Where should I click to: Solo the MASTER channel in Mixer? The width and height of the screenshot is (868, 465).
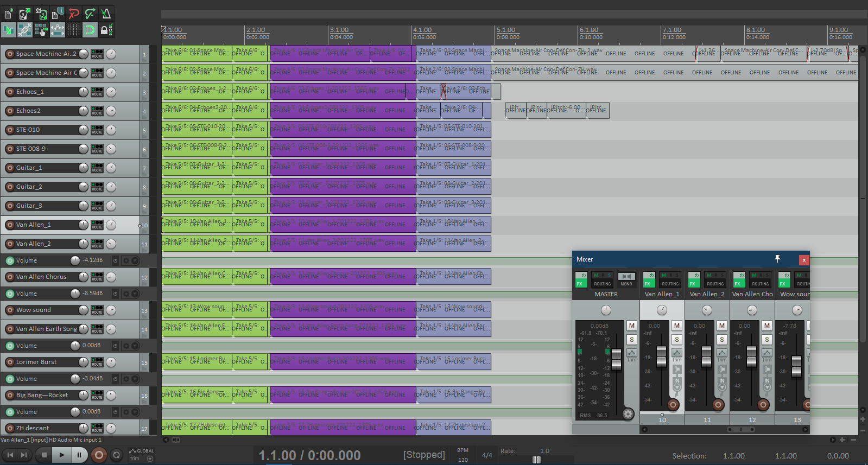pos(632,340)
